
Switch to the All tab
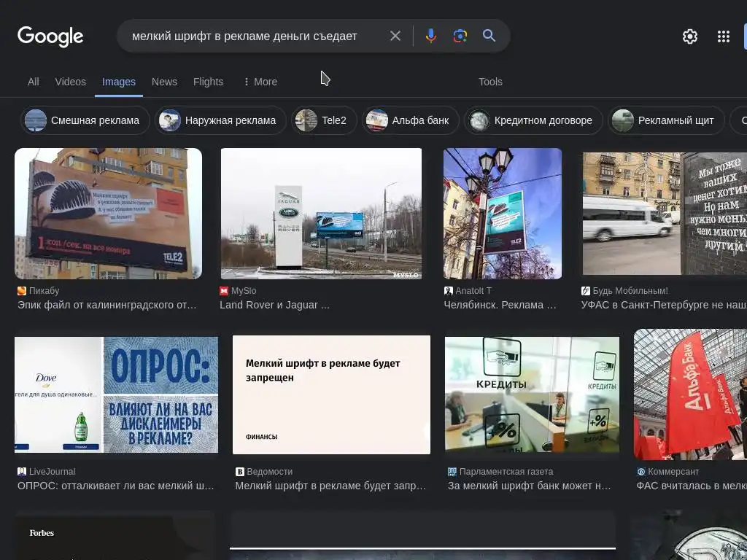pos(34,82)
